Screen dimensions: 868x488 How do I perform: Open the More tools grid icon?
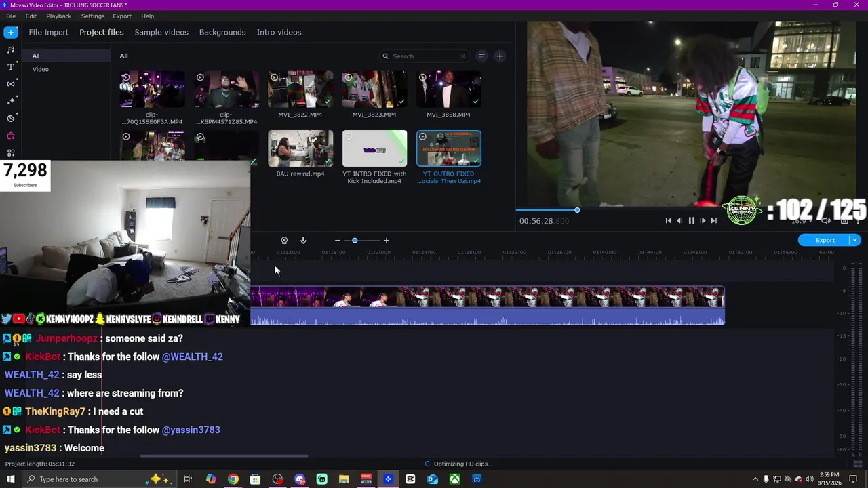click(11, 153)
